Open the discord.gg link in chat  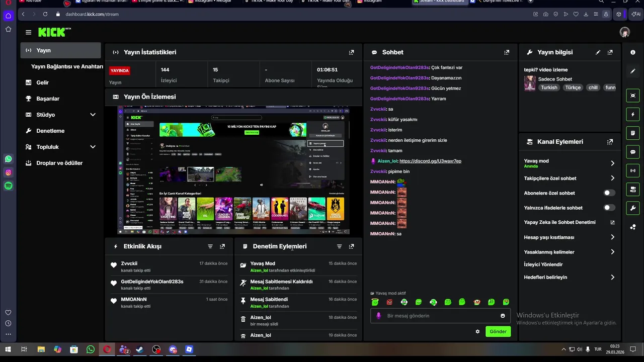[x=430, y=161]
